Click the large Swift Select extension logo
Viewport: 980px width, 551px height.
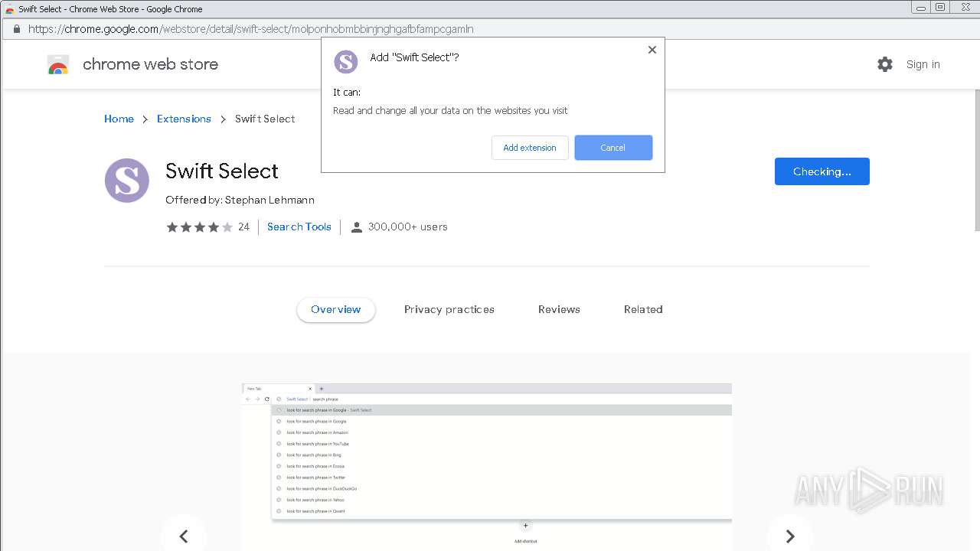pyautogui.click(x=127, y=181)
